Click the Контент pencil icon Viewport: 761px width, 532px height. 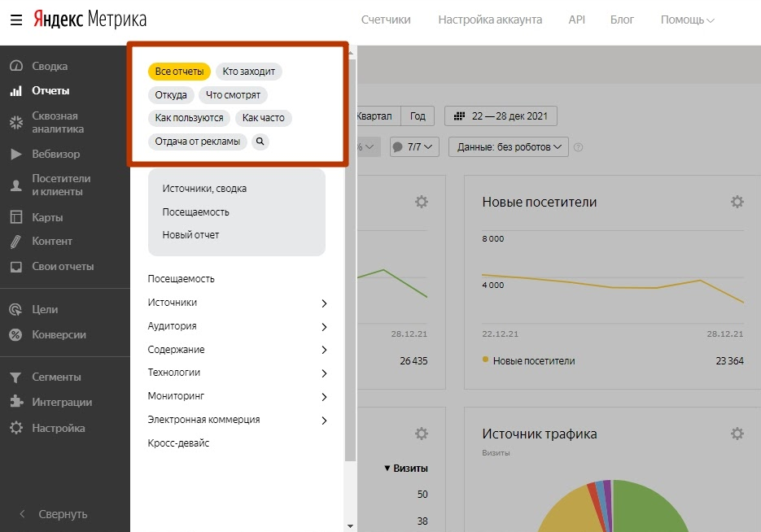point(16,242)
